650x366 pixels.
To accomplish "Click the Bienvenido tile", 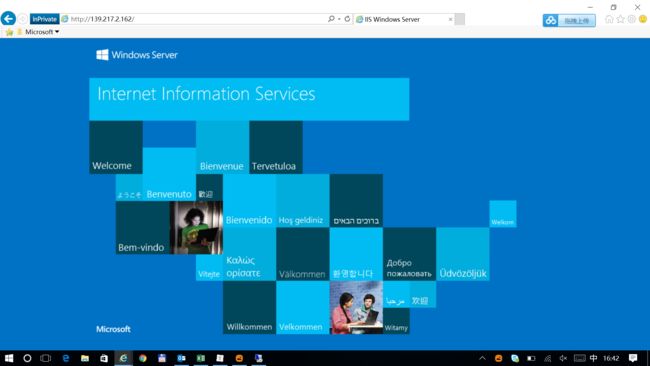I will 249,201.
